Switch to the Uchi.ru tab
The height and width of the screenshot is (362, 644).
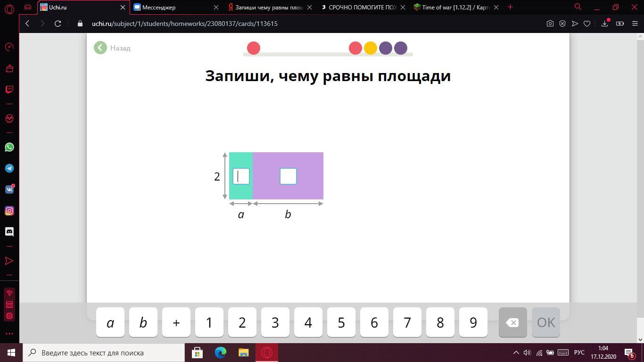(83, 8)
